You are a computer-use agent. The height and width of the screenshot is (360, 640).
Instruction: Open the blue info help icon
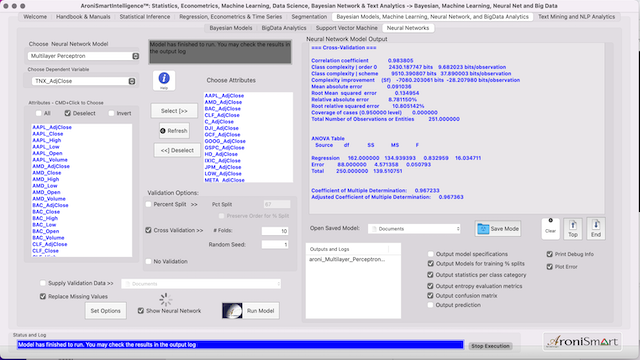tap(164, 80)
